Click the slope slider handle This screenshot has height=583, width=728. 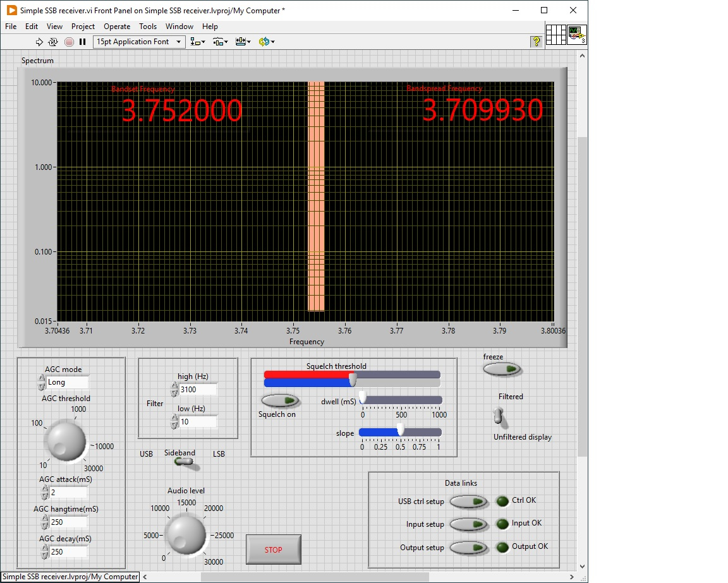click(400, 430)
